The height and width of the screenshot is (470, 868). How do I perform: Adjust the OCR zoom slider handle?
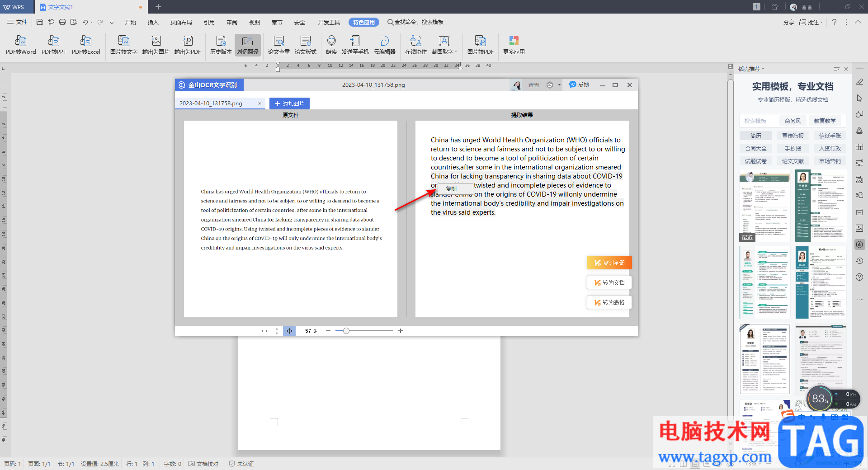(346, 331)
